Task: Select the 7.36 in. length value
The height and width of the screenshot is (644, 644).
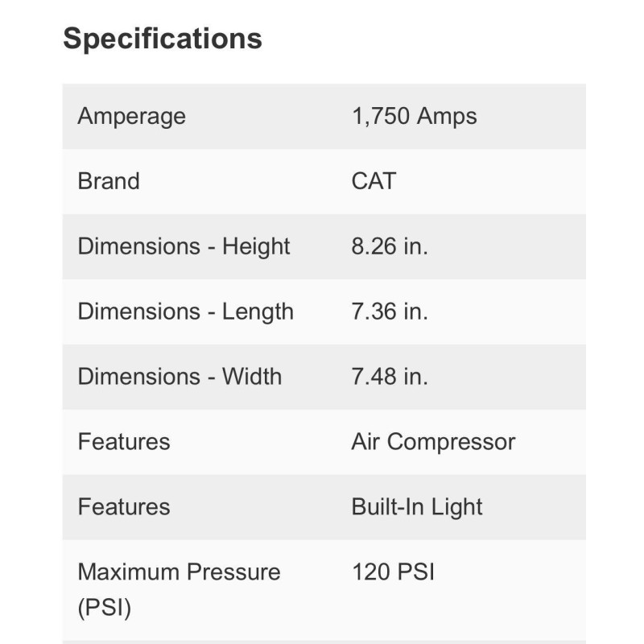Action: click(390, 312)
